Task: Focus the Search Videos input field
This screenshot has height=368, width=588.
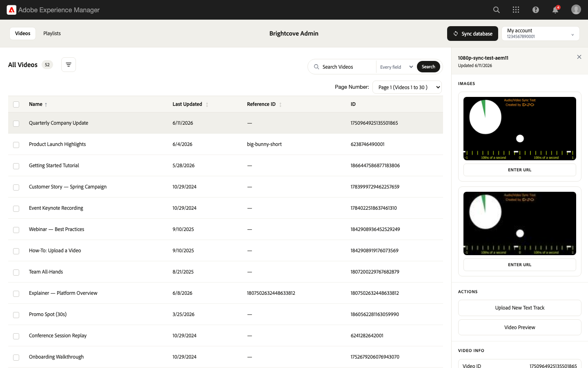Action: [347, 67]
